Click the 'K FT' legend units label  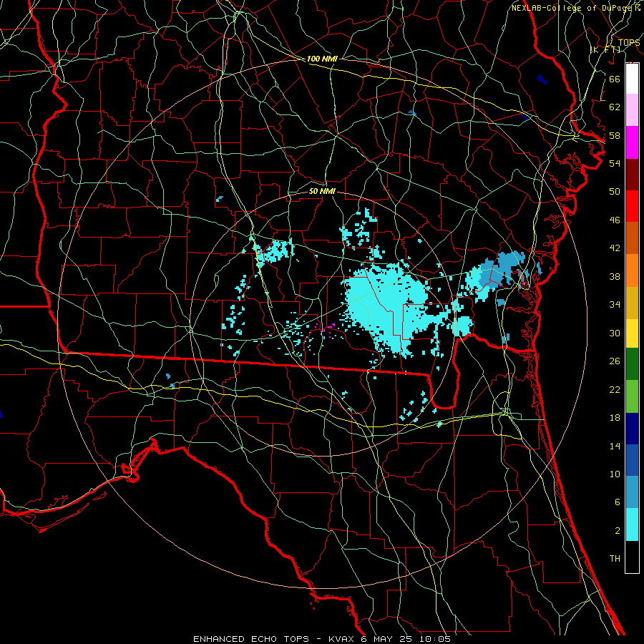(x=605, y=49)
